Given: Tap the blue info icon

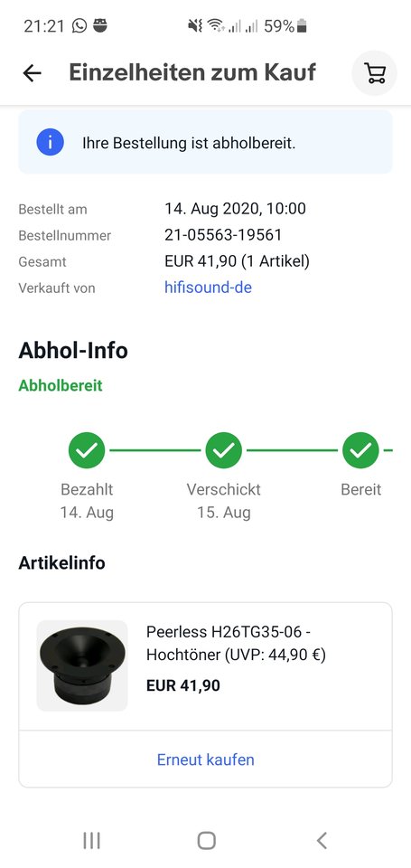Looking at the screenshot, I should coord(51,143).
